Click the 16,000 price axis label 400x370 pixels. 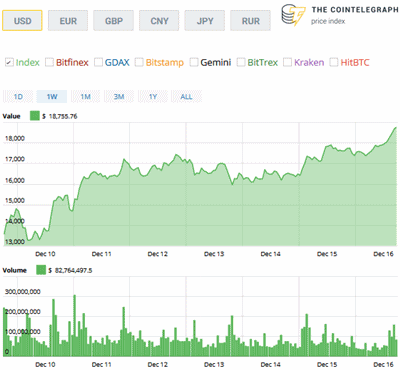[15, 180]
